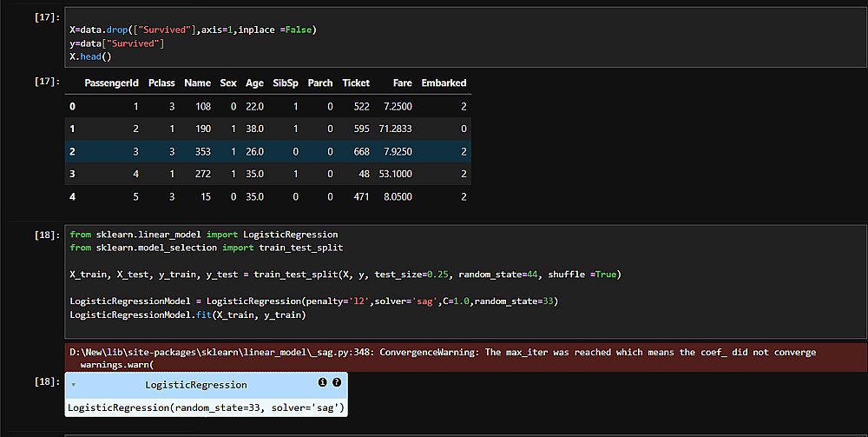
Task: Click the ConvergenceWarning output message
Action: pyautogui.click(x=443, y=353)
